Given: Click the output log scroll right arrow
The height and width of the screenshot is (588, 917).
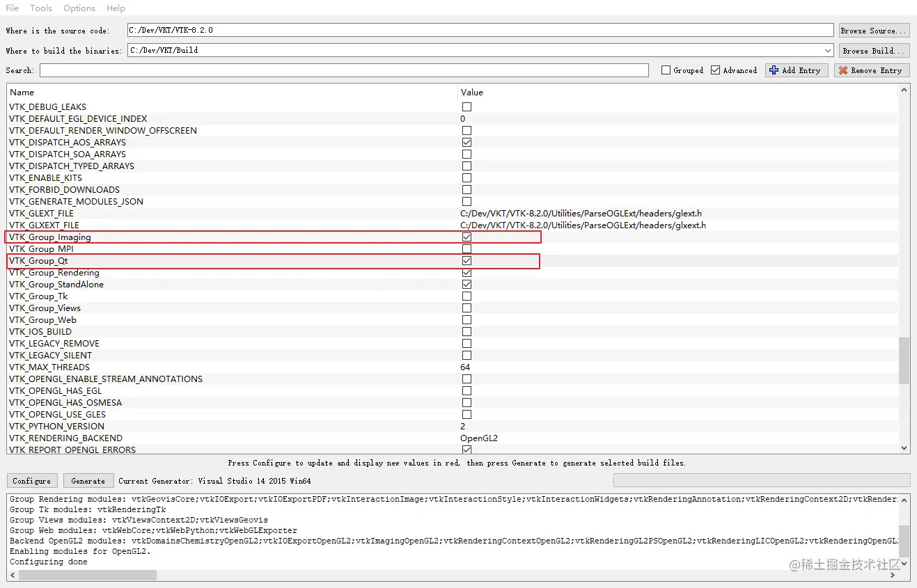Looking at the screenshot, I should click(893, 575).
